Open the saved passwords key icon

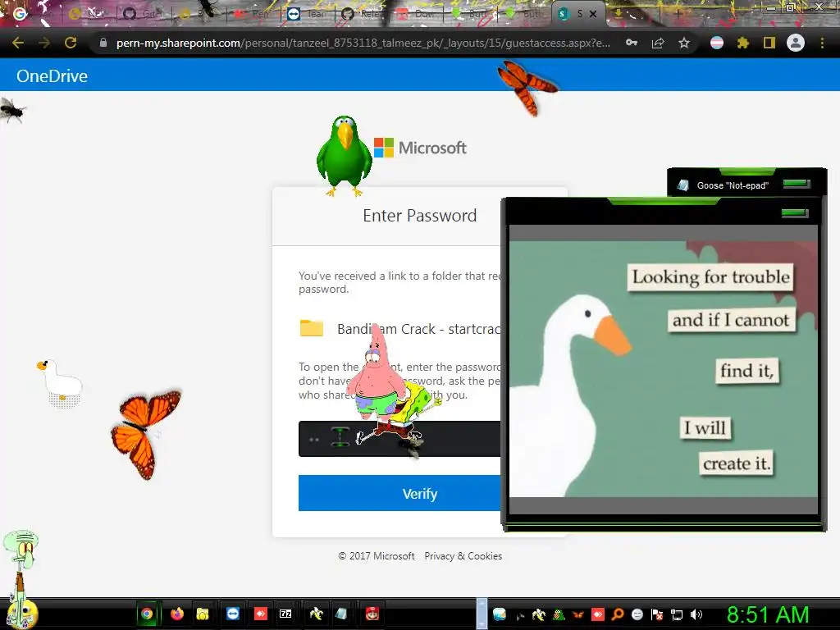point(632,43)
